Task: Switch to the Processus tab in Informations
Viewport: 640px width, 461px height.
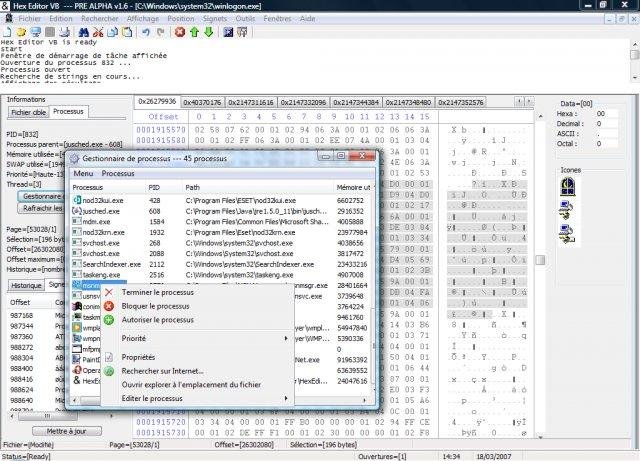Action: coord(68,111)
